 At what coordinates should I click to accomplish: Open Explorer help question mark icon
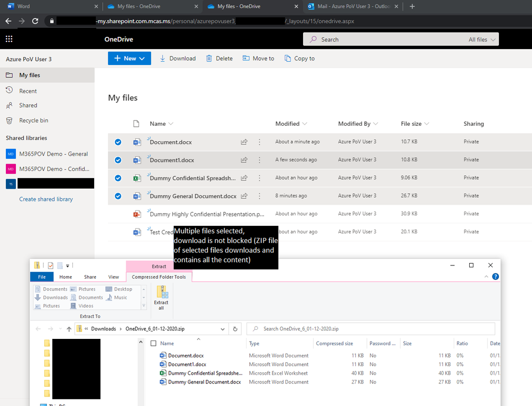(495, 277)
